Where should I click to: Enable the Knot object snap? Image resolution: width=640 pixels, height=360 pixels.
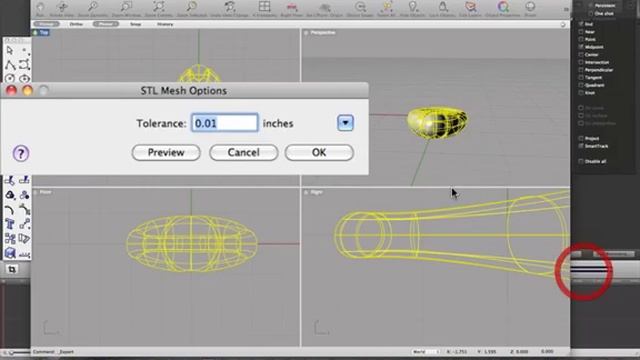click(x=581, y=93)
